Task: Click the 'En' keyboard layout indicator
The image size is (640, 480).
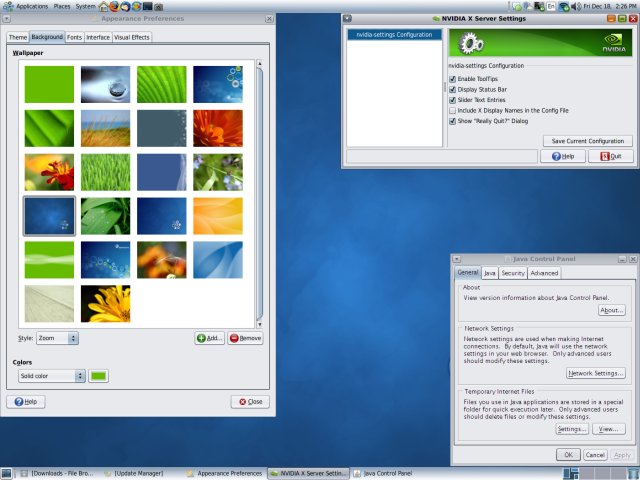Action: click(551, 6)
